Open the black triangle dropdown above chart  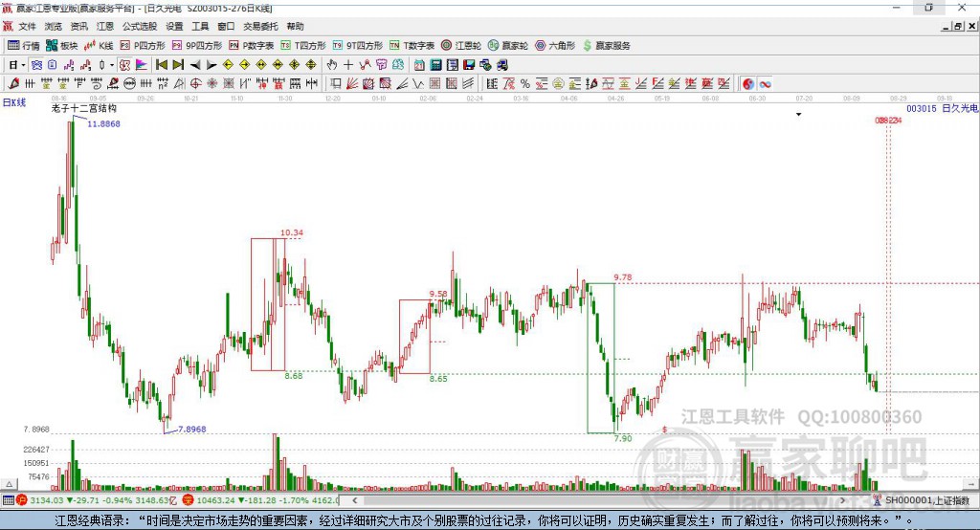[x=799, y=115]
